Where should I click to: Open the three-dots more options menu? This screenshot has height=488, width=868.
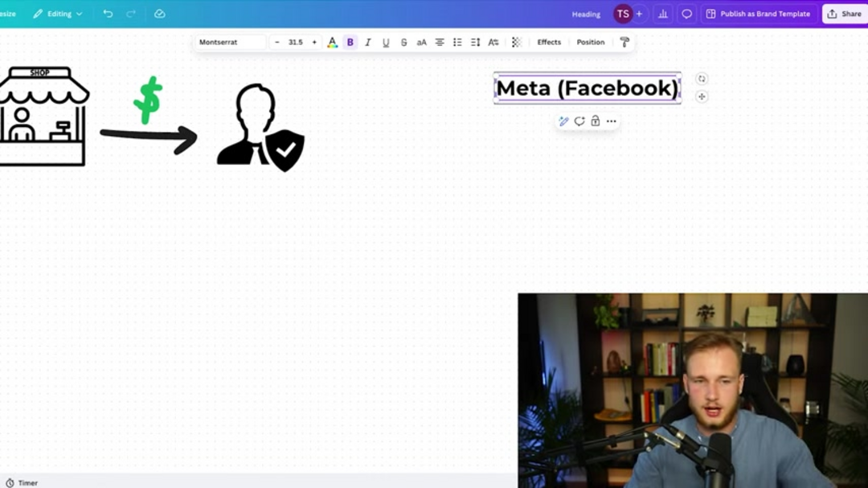point(612,121)
